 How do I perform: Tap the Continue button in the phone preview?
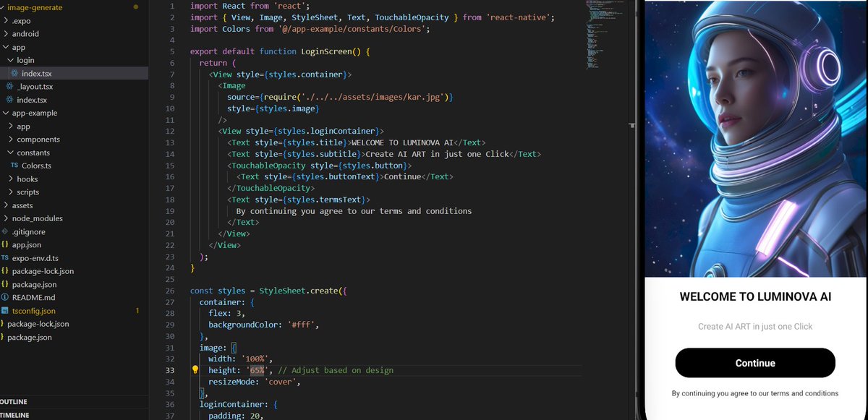pyautogui.click(x=755, y=363)
